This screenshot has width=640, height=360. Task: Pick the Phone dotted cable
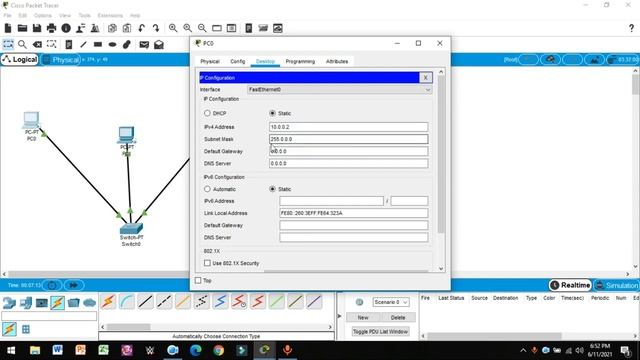[x=202, y=302]
